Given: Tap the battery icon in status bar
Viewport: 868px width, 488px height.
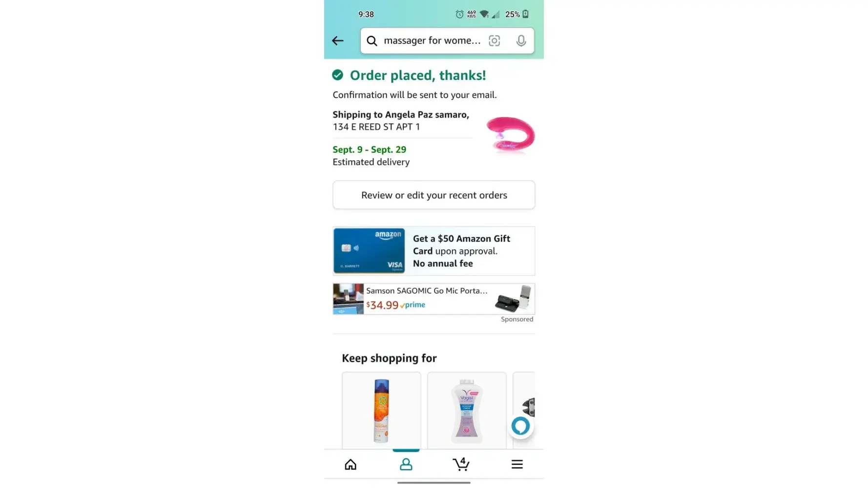Looking at the screenshot, I should (x=526, y=14).
